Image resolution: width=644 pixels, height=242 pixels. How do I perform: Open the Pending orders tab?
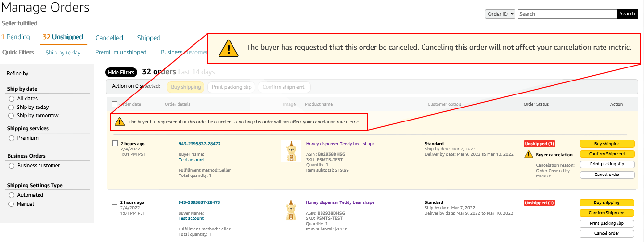pos(16,37)
